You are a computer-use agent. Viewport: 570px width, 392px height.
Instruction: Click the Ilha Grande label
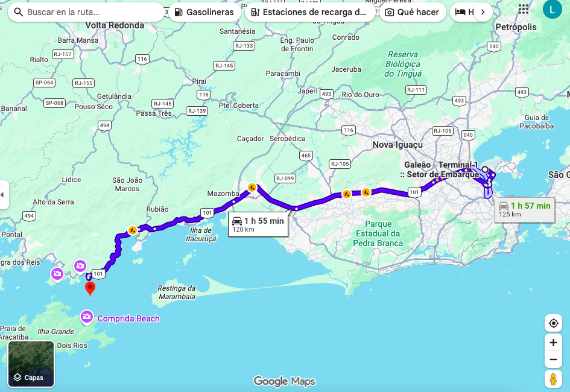point(55,331)
